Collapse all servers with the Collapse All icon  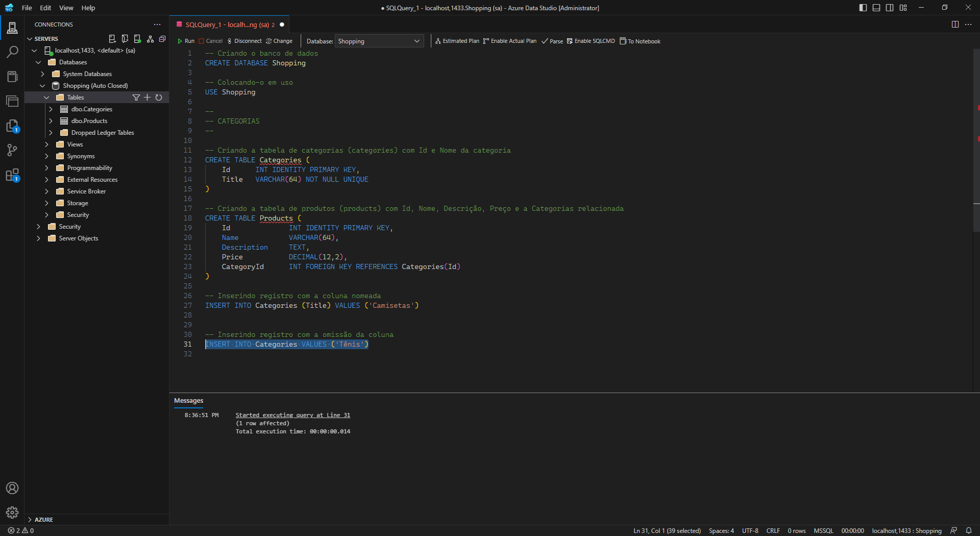[x=162, y=39]
